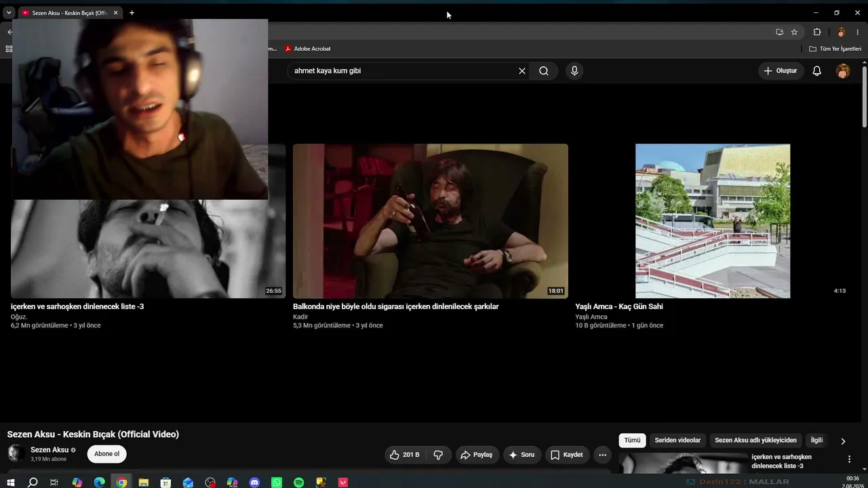Close the Sezen Aksu browser tab
This screenshot has height=488, width=868.
click(116, 13)
